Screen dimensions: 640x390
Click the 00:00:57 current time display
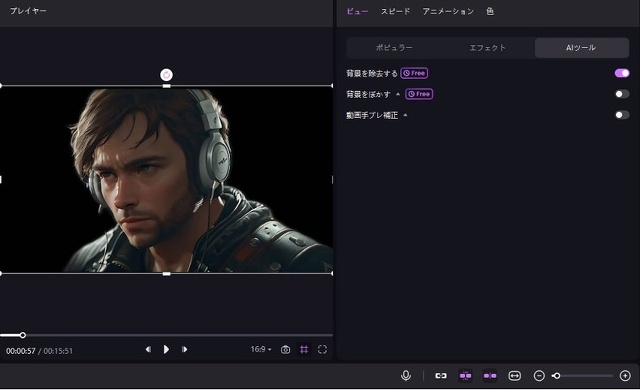coord(21,351)
